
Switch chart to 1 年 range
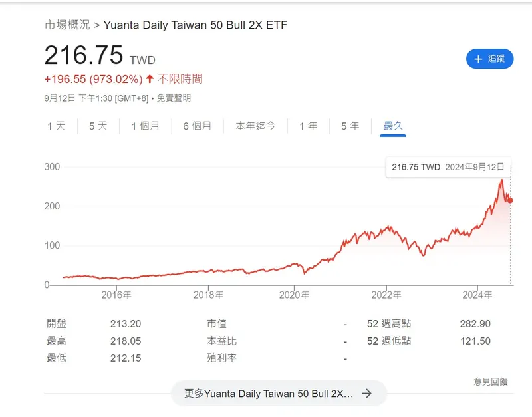click(x=308, y=126)
